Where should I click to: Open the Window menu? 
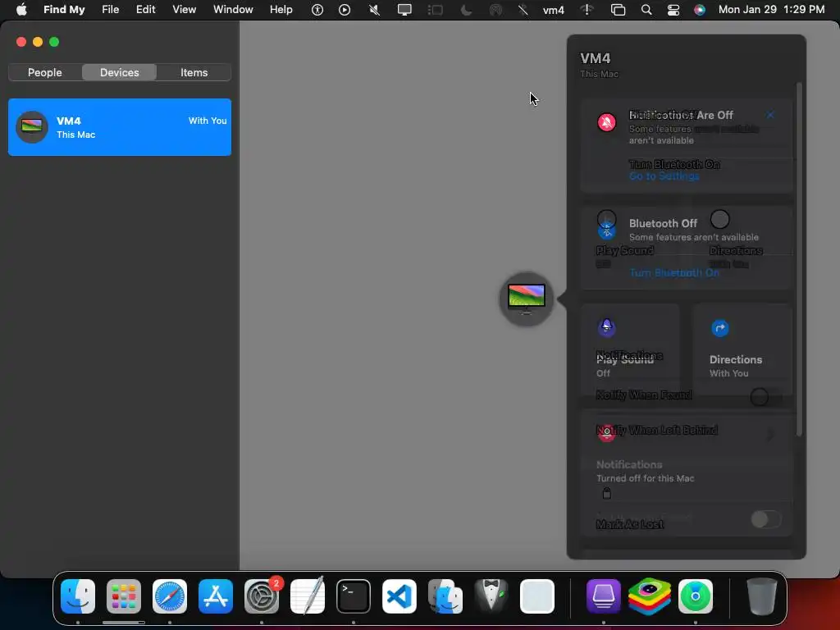point(233,10)
